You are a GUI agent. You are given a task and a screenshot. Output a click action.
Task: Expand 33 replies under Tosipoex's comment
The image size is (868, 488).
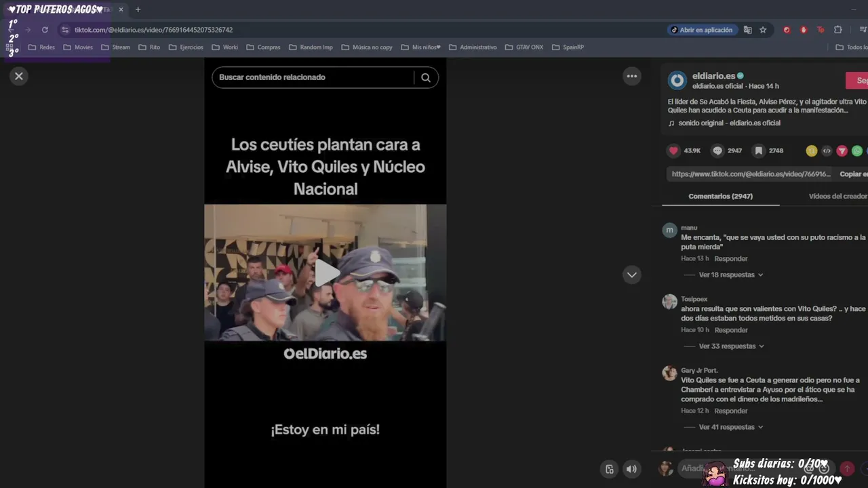731,346
